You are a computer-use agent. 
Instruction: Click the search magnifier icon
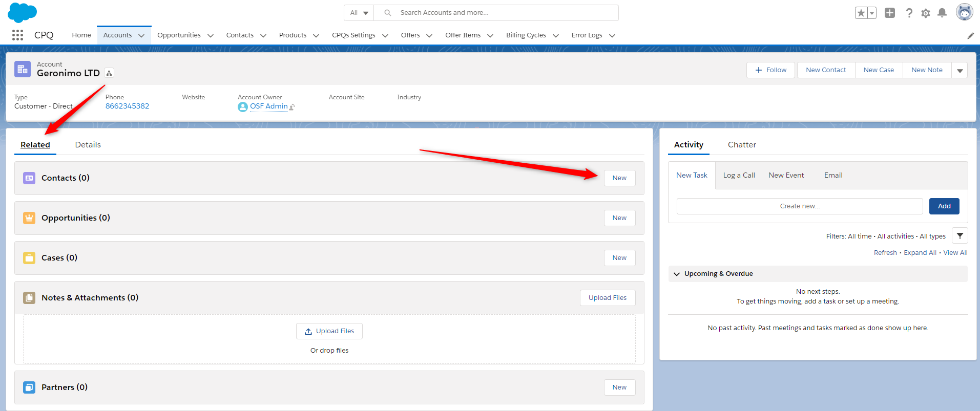(x=388, y=13)
